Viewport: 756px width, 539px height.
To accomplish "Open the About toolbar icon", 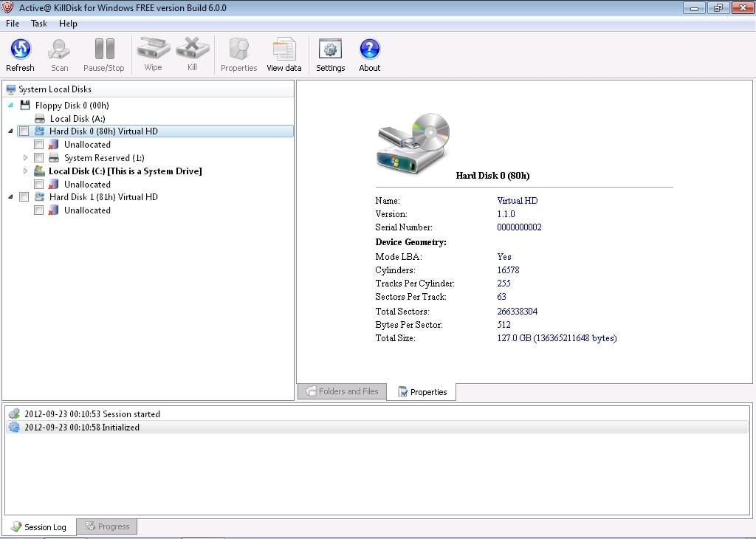I will (x=369, y=49).
